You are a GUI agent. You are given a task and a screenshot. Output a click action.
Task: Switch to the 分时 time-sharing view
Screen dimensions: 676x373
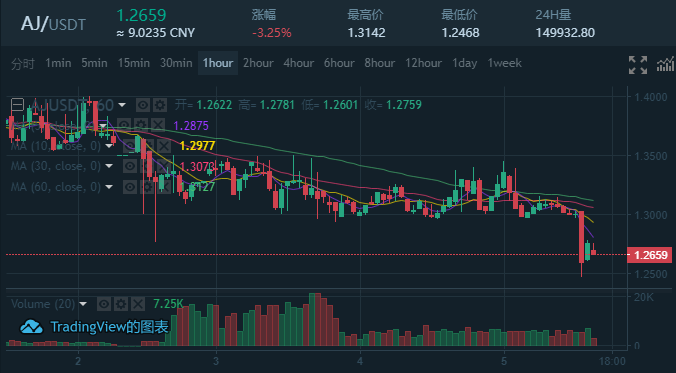(x=22, y=63)
